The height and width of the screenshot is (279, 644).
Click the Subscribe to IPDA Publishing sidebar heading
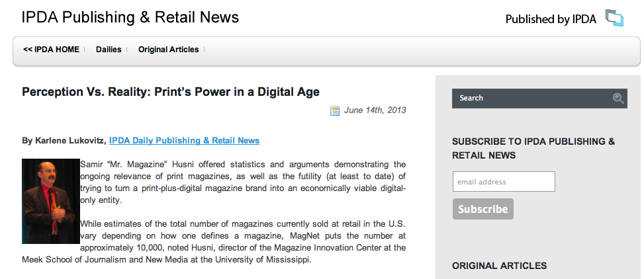coord(533,148)
